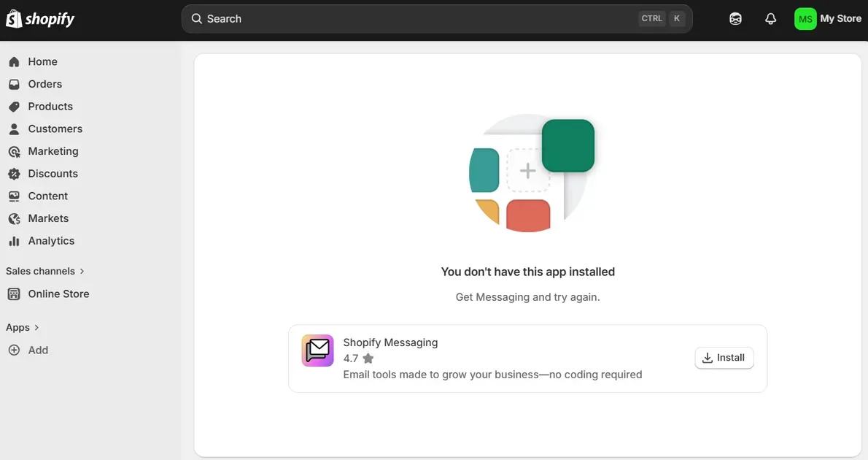The image size is (868, 460).
Task: Open Customers page
Action: pyautogui.click(x=55, y=129)
